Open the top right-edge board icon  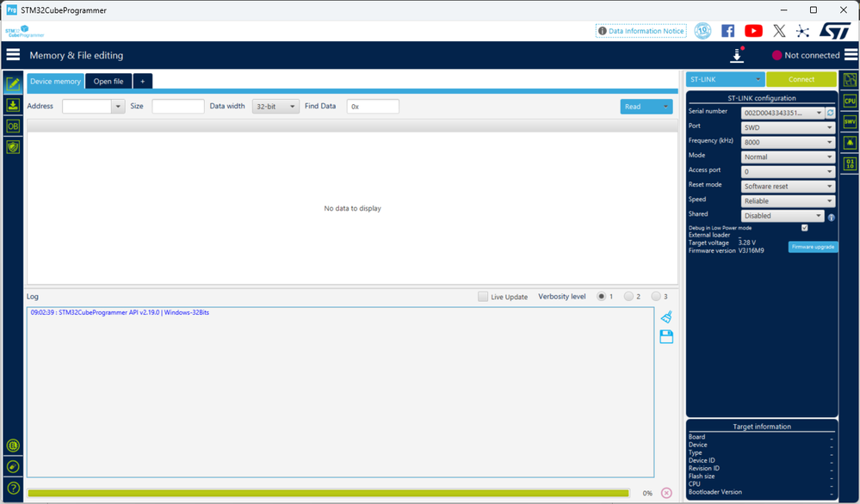pyautogui.click(x=851, y=80)
